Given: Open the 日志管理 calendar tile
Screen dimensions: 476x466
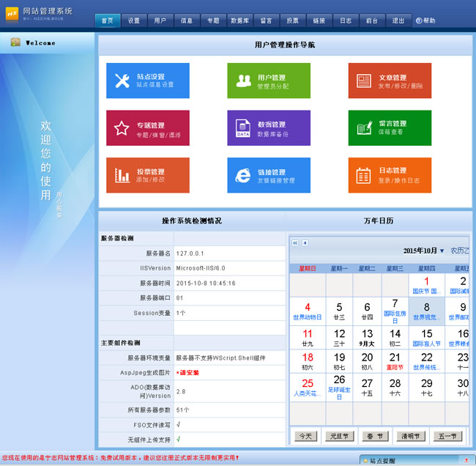Looking at the screenshot, I should coord(390,175).
